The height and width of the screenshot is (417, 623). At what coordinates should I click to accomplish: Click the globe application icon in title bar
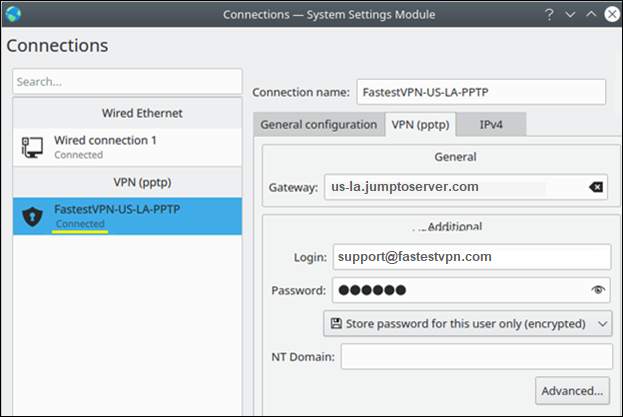coord(14,15)
